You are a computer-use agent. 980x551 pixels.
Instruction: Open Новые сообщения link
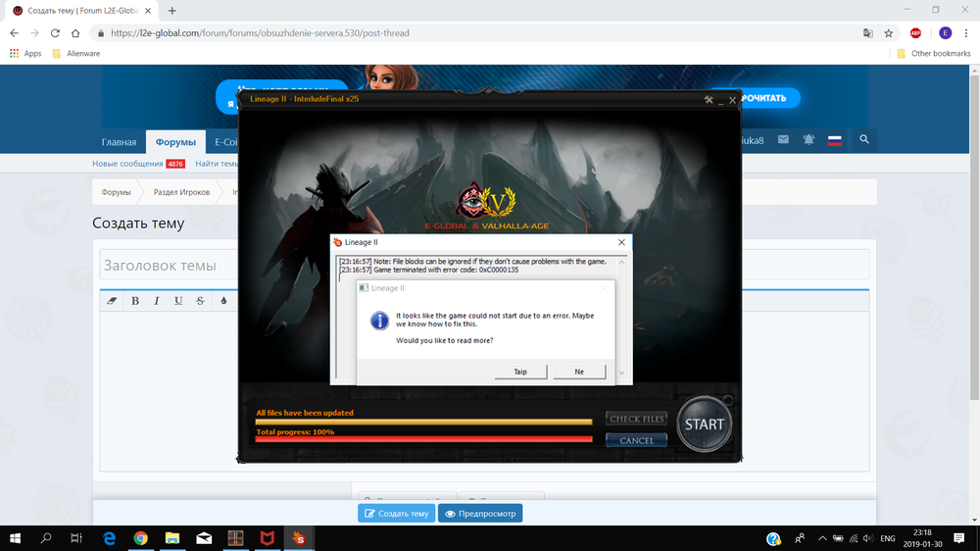click(x=127, y=164)
